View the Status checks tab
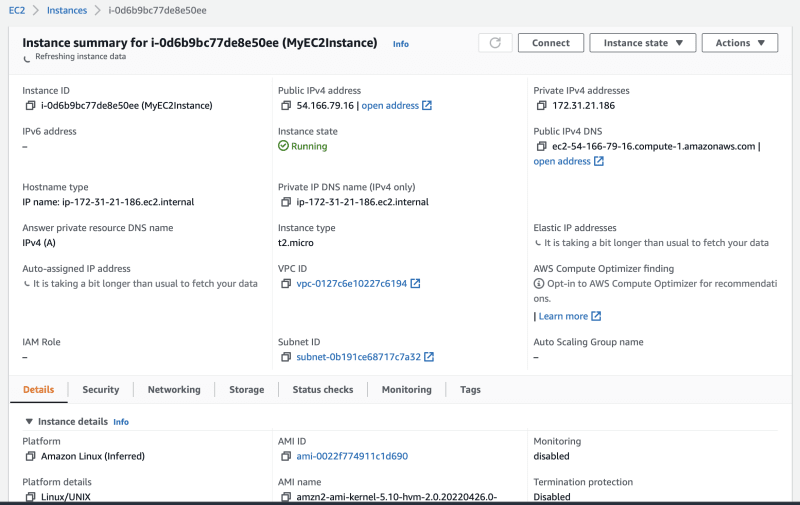This screenshot has height=505, width=800. click(x=322, y=390)
